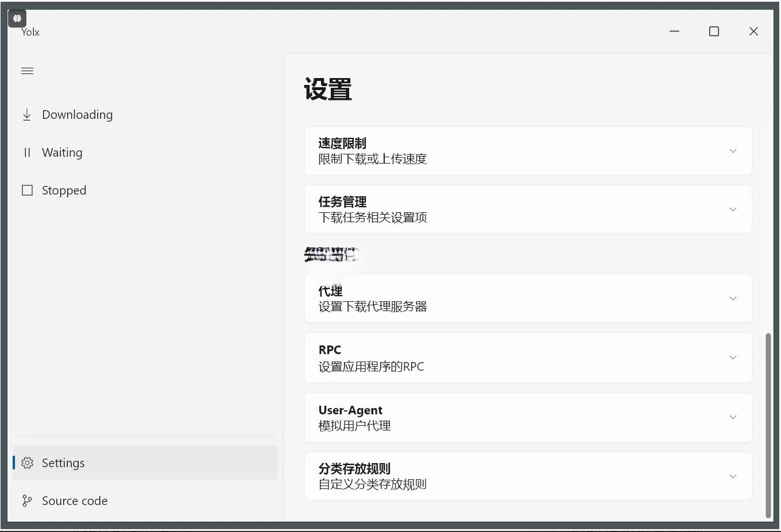Click the Source code branch icon

[x=27, y=501]
